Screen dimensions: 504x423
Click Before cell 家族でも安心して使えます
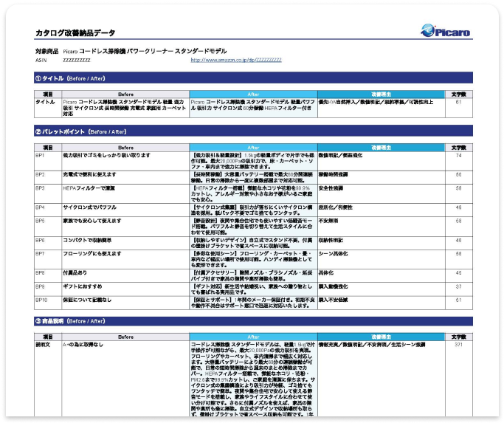[125, 227]
